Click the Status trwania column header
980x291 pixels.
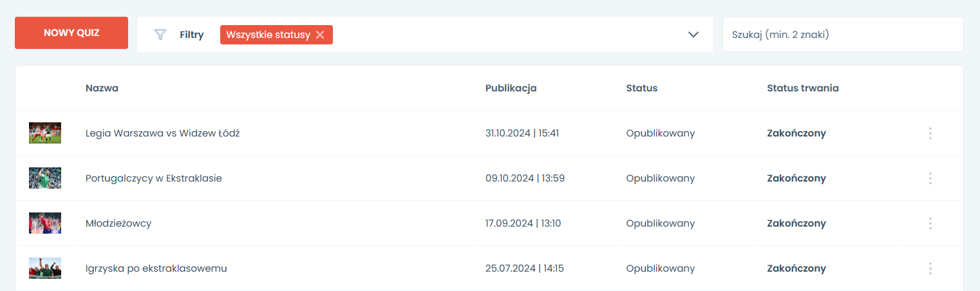coord(802,88)
